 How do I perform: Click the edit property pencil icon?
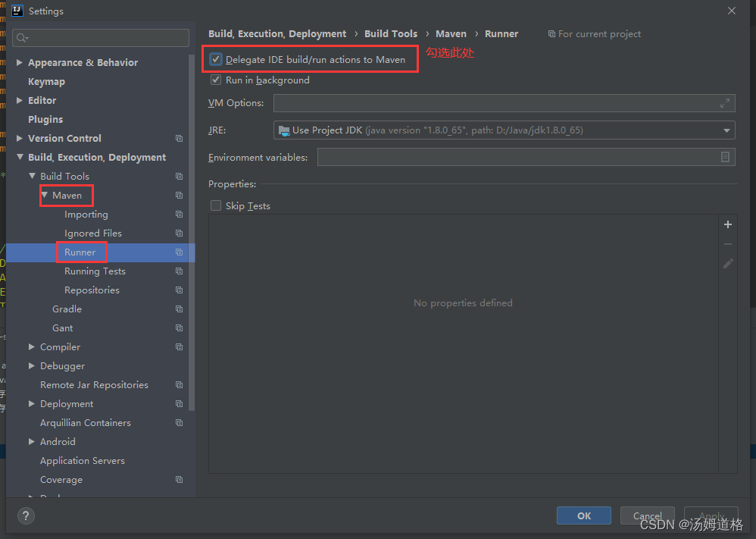728,264
